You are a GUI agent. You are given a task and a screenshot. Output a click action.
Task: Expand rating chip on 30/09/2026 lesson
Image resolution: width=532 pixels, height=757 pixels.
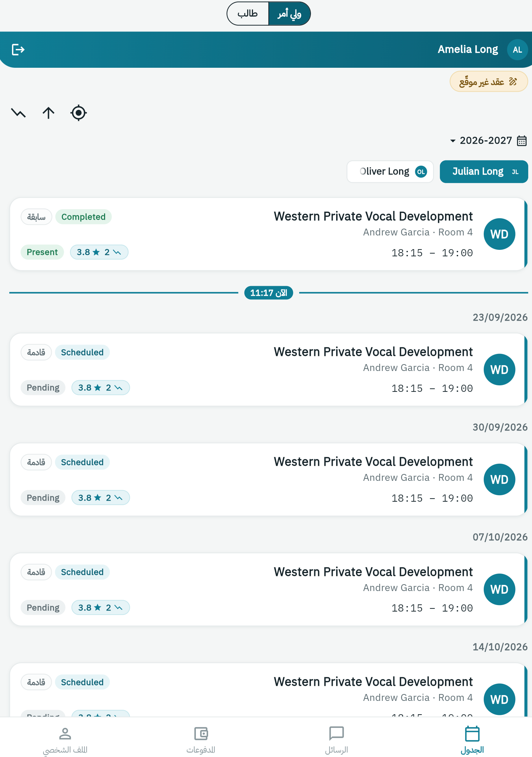click(x=100, y=498)
